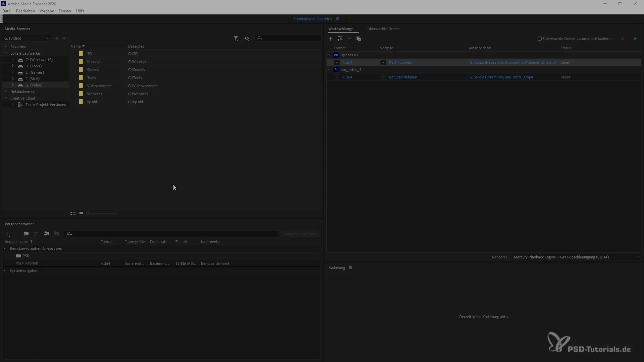Viewport: 644px width, 362px height.
Task: Expand Team-Projekt-Versionen
Action: (13, 105)
